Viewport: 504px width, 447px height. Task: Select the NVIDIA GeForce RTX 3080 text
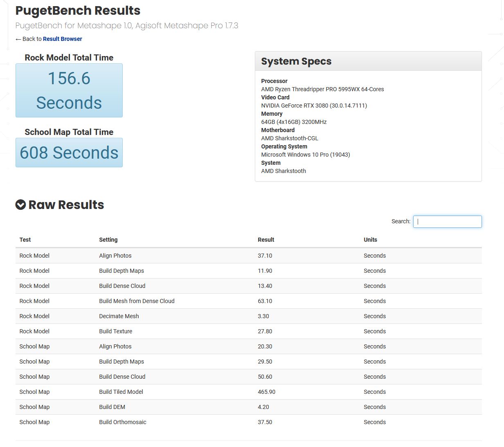point(295,106)
